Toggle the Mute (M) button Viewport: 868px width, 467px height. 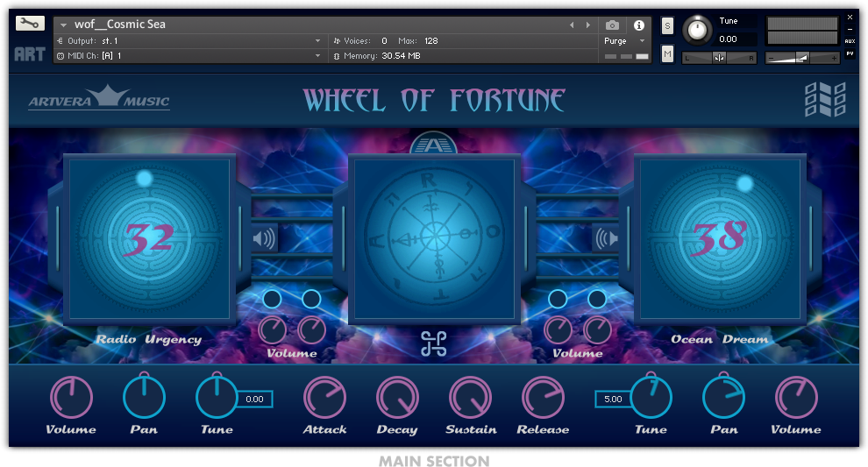667,54
